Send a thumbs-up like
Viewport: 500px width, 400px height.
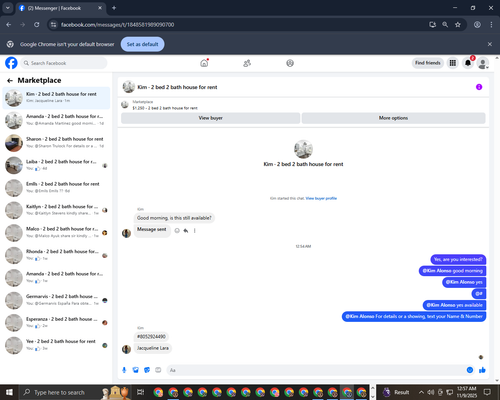(482, 370)
